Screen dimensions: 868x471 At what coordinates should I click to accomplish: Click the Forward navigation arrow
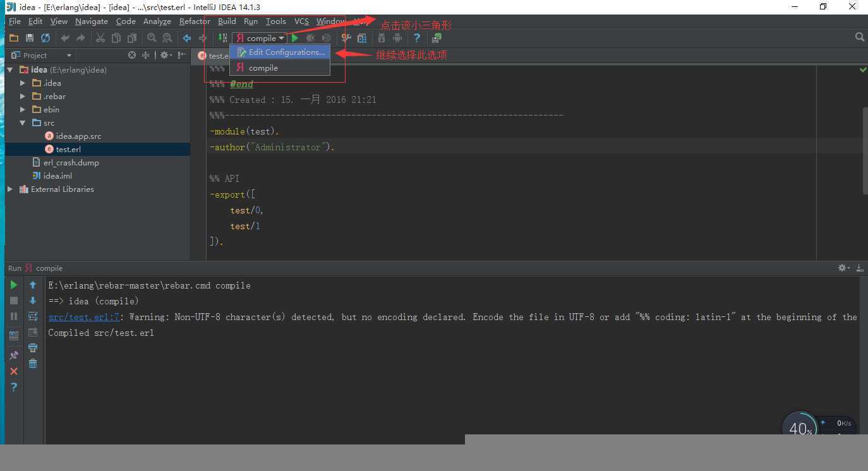203,38
